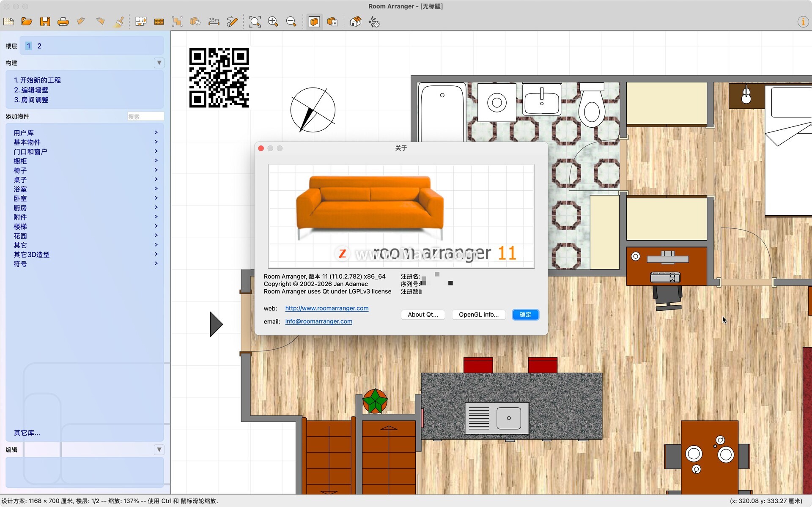The width and height of the screenshot is (812, 507).
Task: Select the office chair by the desk
Action: [x=667, y=298]
